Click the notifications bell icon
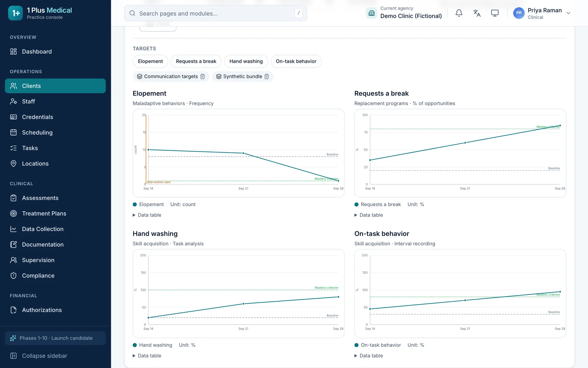The height and width of the screenshot is (368, 588). (x=459, y=13)
